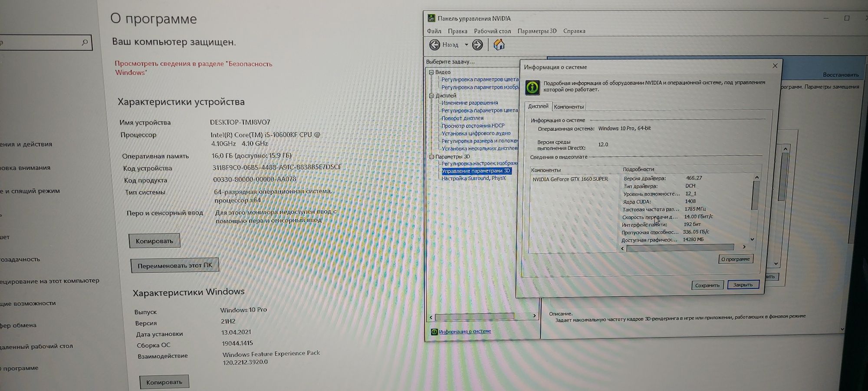
Task: Click right scroll arrow in details list
Action: (x=744, y=247)
